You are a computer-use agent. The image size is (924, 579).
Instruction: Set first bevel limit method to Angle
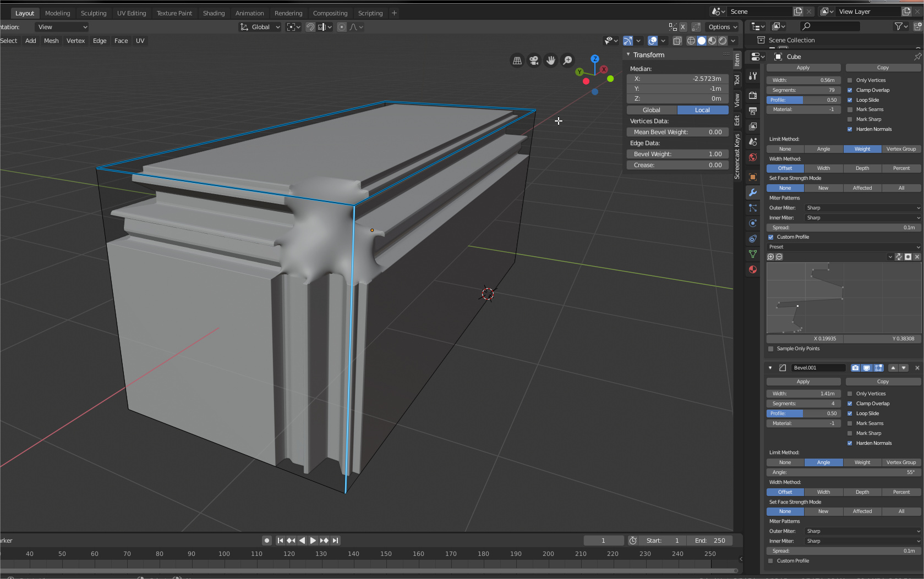pyautogui.click(x=824, y=149)
